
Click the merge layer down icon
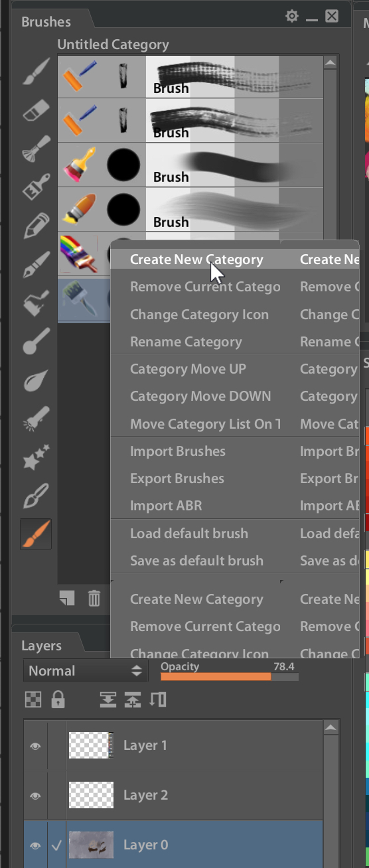(x=108, y=699)
